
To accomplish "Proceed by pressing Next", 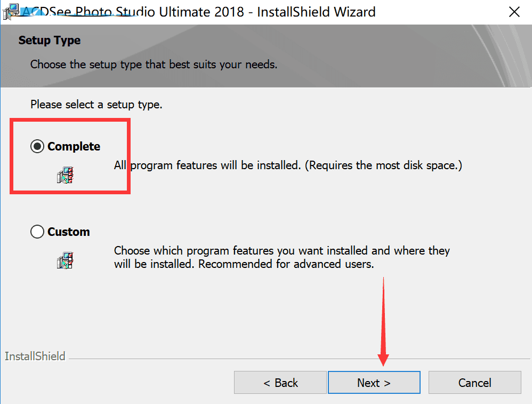I will click(x=374, y=383).
